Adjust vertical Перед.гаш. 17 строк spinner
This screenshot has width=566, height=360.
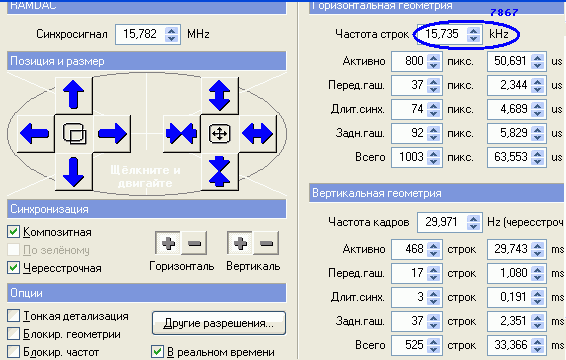(434, 273)
